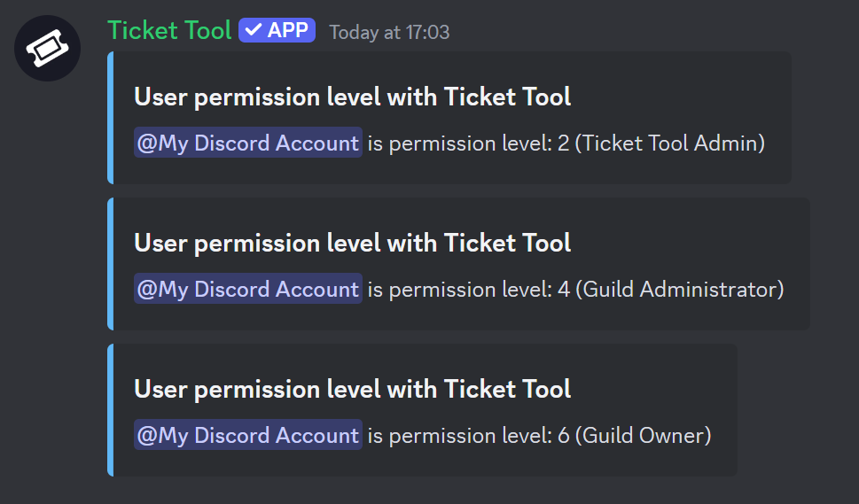Click the blue left border of the Guild Administrator embed
The height and width of the screenshot is (504, 859).
pos(110,264)
